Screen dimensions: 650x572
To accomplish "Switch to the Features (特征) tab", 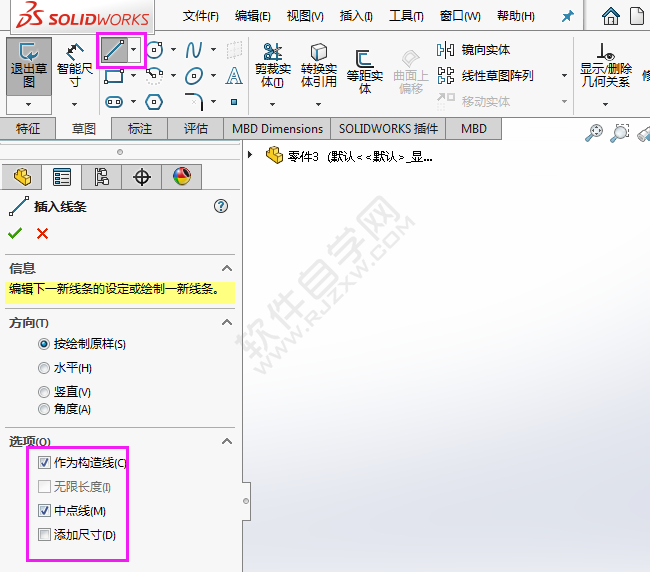I will coord(28,129).
